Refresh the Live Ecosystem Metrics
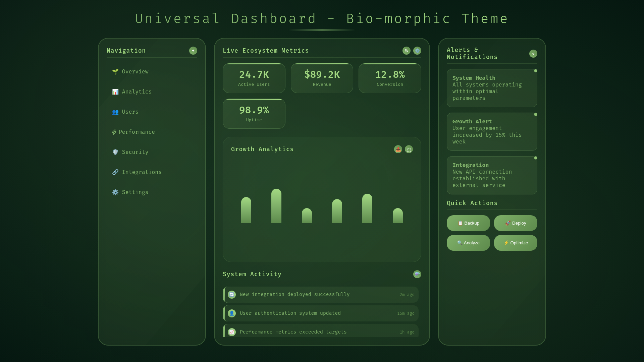Image resolution: width=644 pixels, height=362 pixels. [x=406, y=51]
